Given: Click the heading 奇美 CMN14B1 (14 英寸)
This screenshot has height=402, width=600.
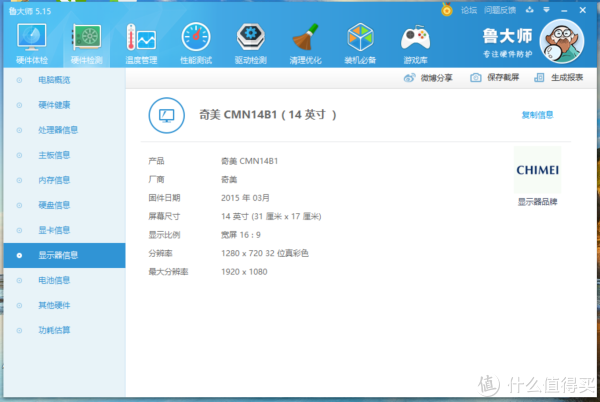Looking at the screenshot, I should tap(267, 114).
